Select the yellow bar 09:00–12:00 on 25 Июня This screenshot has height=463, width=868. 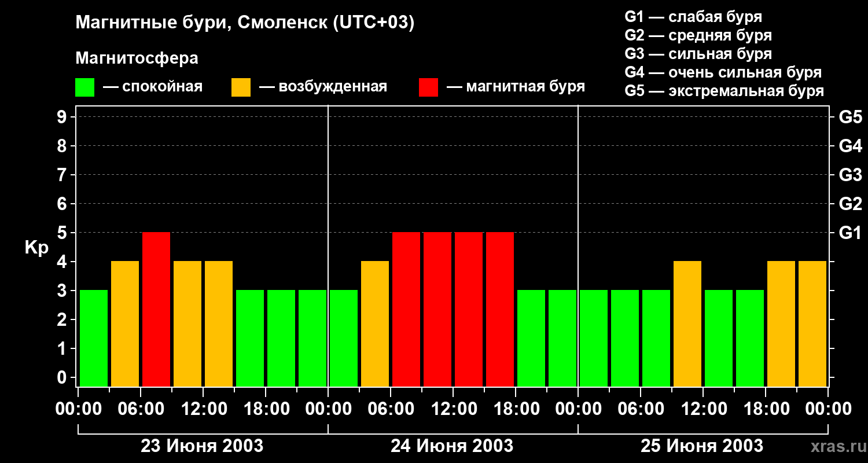687,324
